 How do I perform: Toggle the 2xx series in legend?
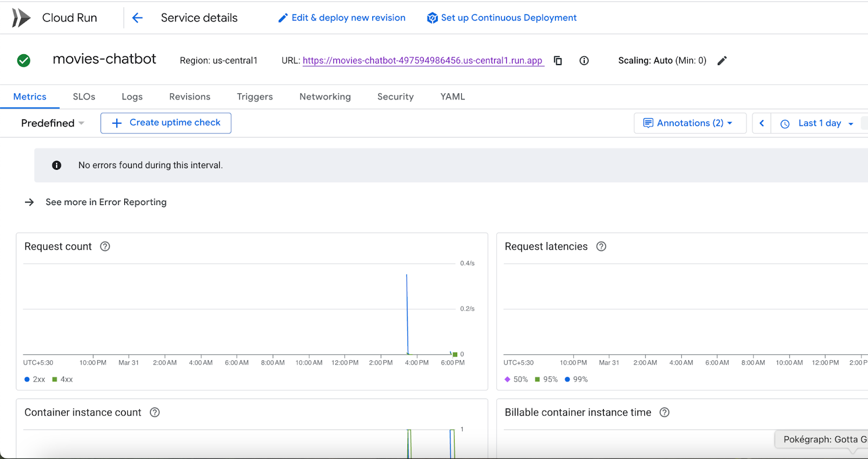pos(35,379)
